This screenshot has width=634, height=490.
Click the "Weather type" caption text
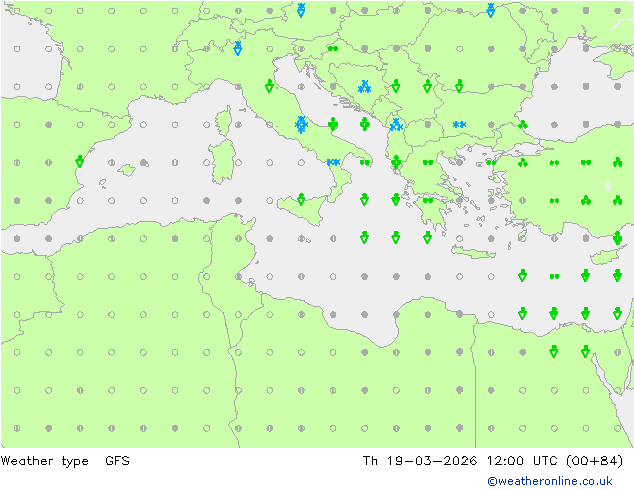point(44,461)
